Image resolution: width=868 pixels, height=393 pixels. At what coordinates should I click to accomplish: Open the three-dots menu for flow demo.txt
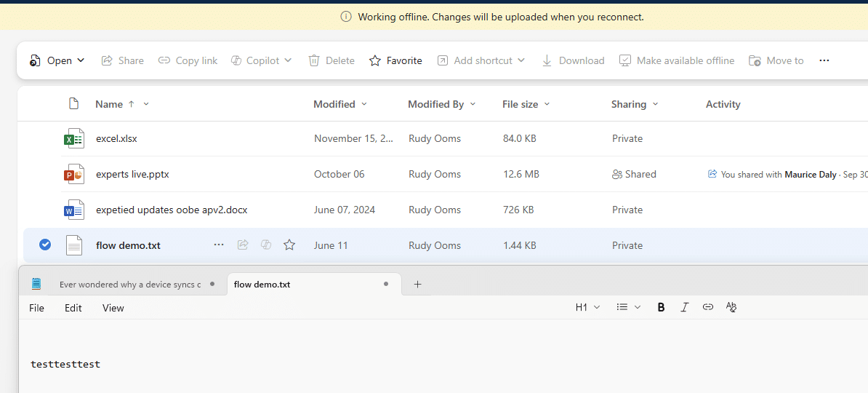(x=219, y=245)
